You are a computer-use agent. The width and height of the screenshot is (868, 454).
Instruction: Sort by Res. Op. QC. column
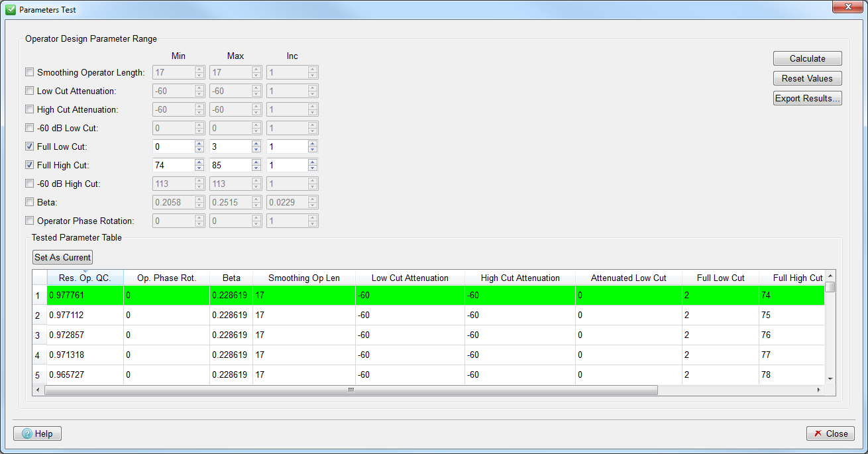coord(85,278)
